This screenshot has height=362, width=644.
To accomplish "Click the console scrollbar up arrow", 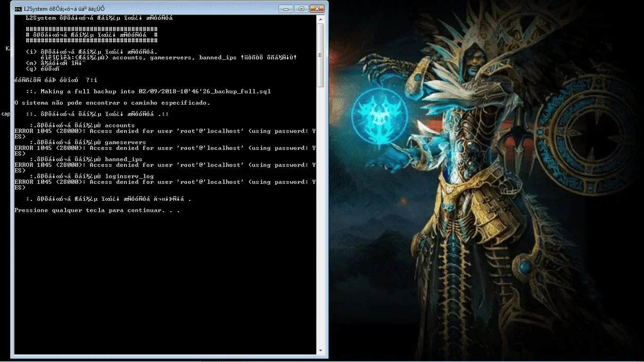I will (x=321, y=19).
